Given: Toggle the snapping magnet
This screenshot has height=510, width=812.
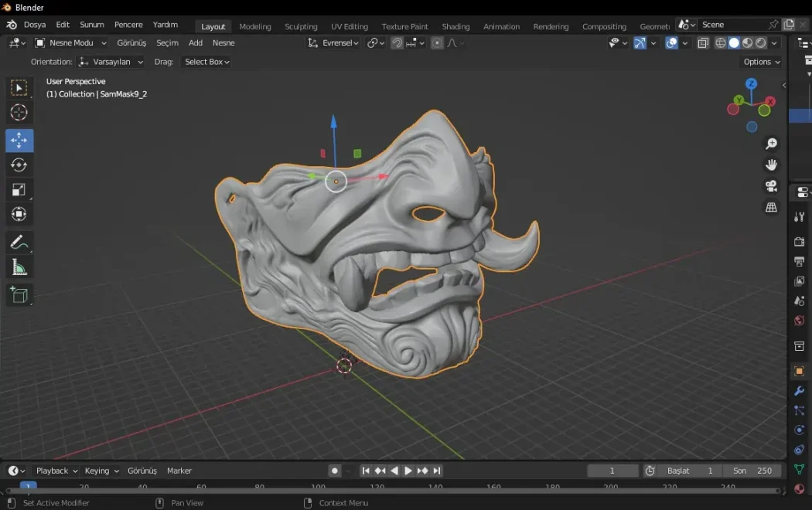Looking at the screenshot, I should 397,43.
